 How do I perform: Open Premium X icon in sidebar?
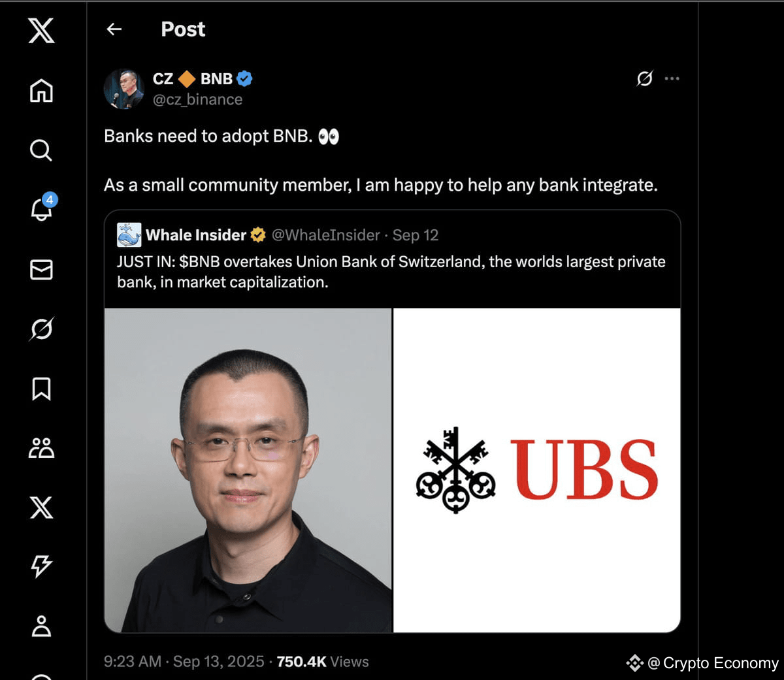pyautogui.click(x=41, y=508)
